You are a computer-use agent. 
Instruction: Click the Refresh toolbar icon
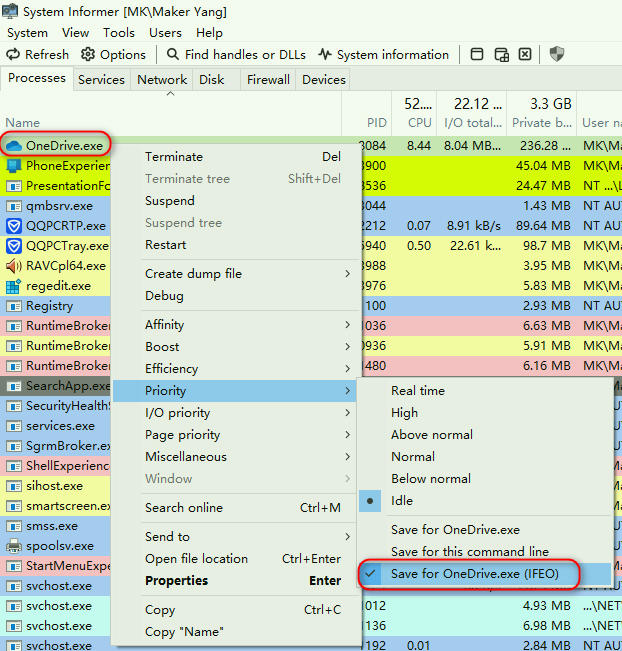click(x=14, y=55)
